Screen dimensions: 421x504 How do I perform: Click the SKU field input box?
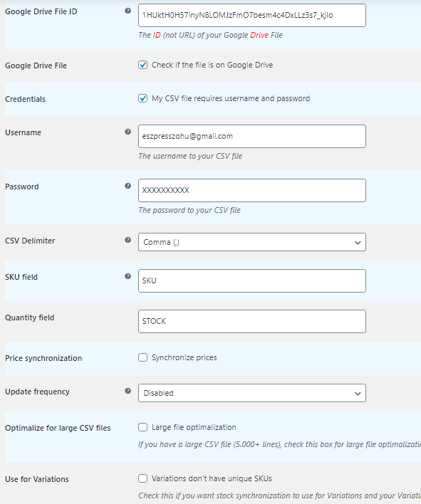point(252,280)
